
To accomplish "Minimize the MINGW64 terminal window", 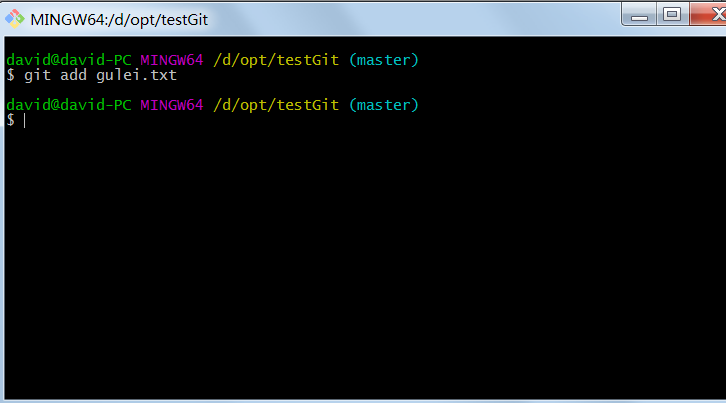I will (x=638, y=14).
